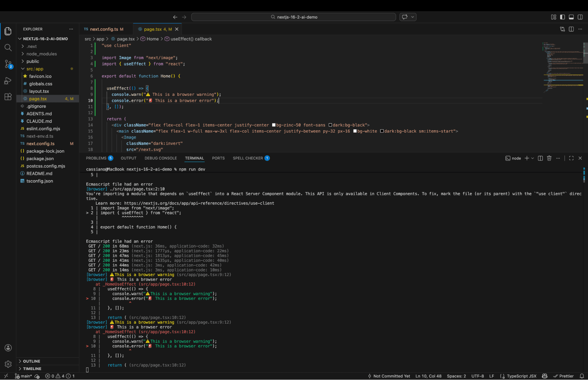Open the Run and Debug view
Viewport: 588px width, 380px height.
[x=8, y=81]
